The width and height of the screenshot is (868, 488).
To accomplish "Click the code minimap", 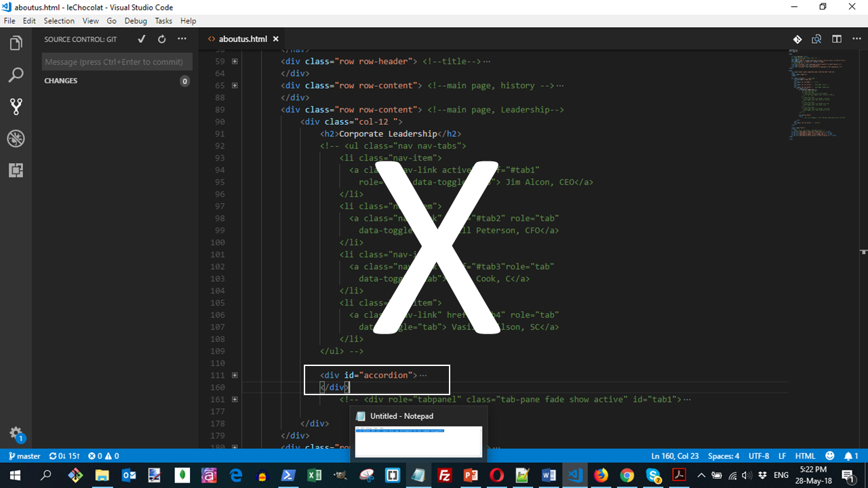I will pyautogui.click(x=821, y=95).
